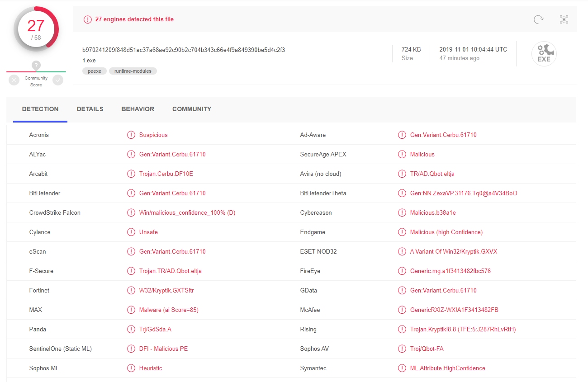The height and width of the screenshot is (382, 588).
Task: Click warning icon in the Symantec row
Action: click(402, 368)
